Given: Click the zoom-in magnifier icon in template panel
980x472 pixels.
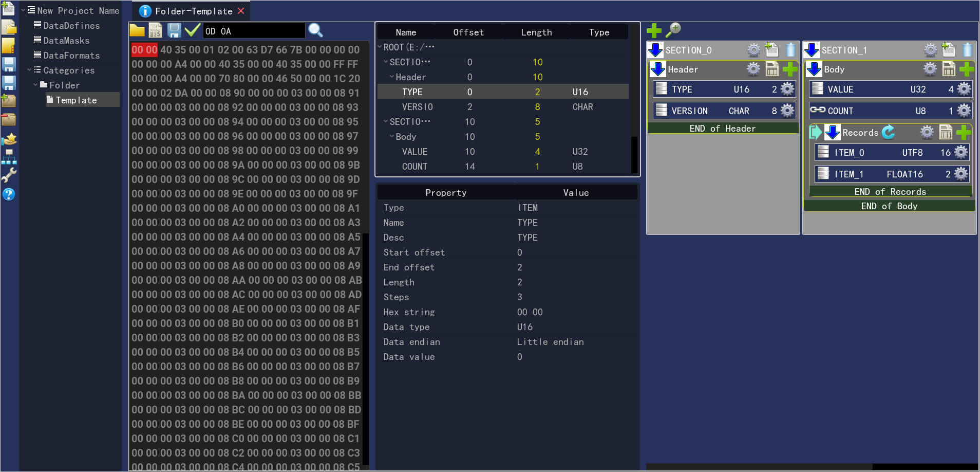Looking at the screenshot, I should click(673, 30).
